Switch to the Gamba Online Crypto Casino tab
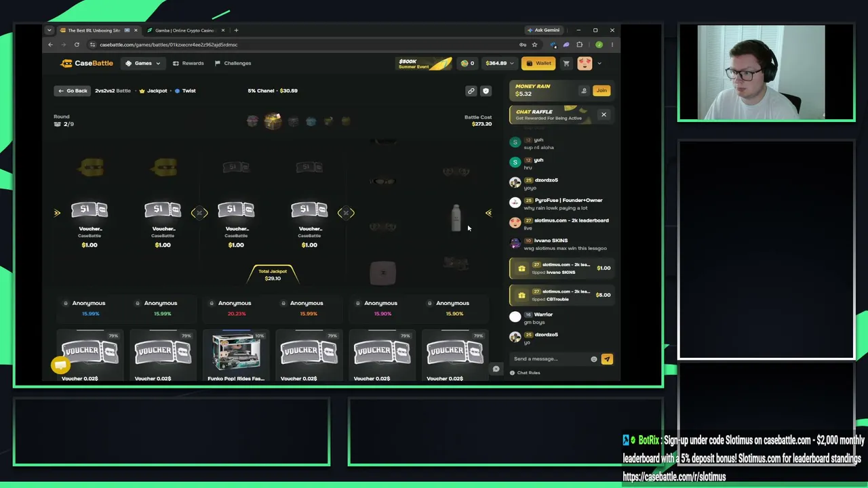868x488 pixels. (184, 30)
